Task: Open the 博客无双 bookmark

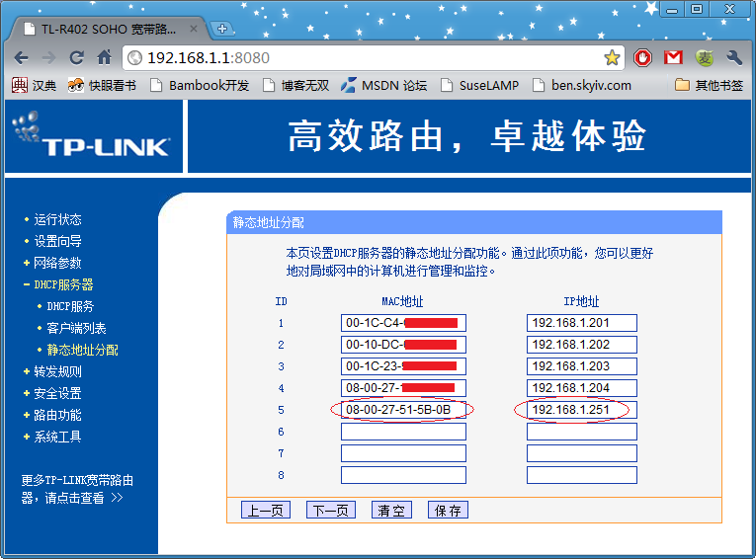Action: (x=296, y=85)
